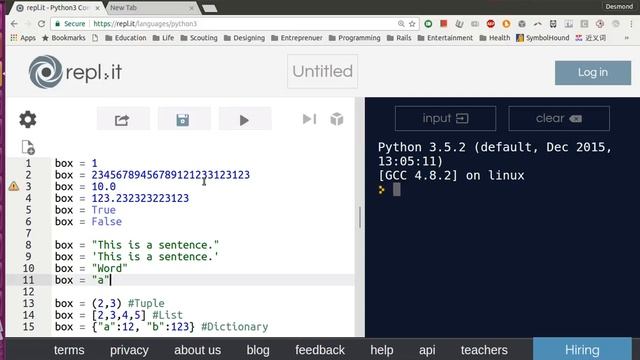Click the Desmond profile button
This screenshot has width=640, height=360.
619,6
